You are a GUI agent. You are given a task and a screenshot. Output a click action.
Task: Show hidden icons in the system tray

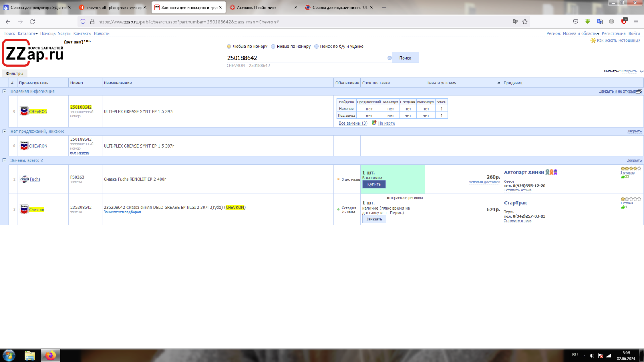(584, 356)
